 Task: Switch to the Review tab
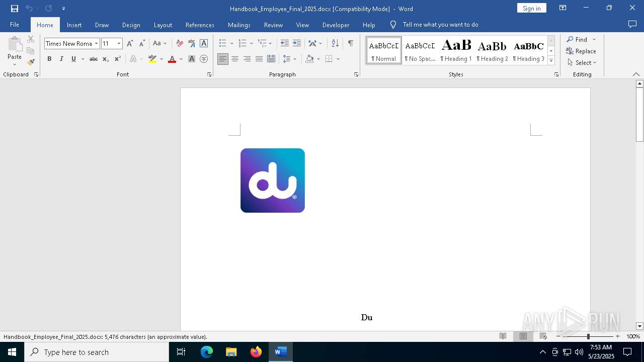tap(273, 25)
